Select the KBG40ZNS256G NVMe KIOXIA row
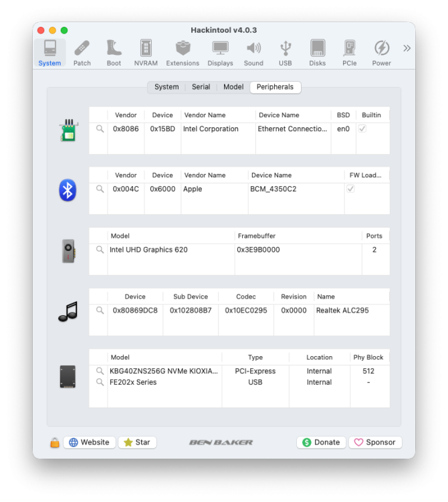Screen dimensions: 448x502 [x=239, y=371]
